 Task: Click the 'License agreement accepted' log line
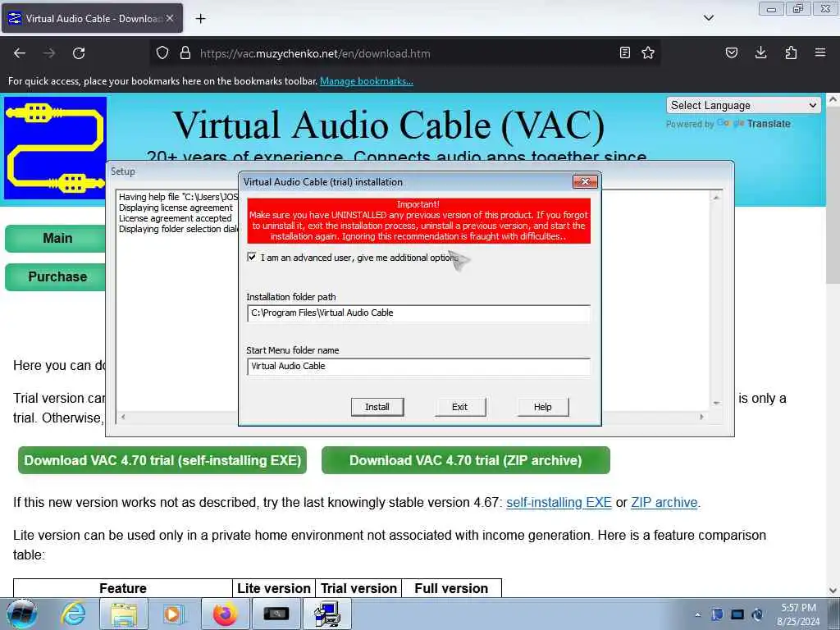tap(176, 218)
